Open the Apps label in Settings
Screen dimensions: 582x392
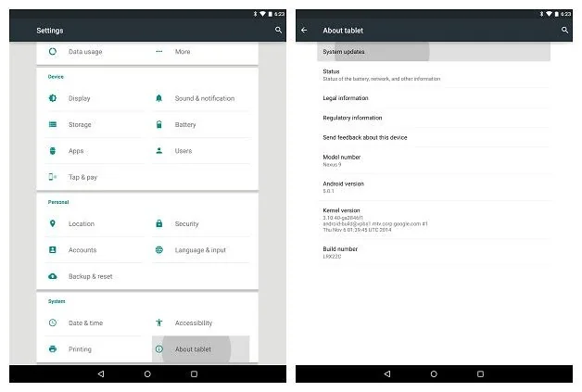(76, 151)
